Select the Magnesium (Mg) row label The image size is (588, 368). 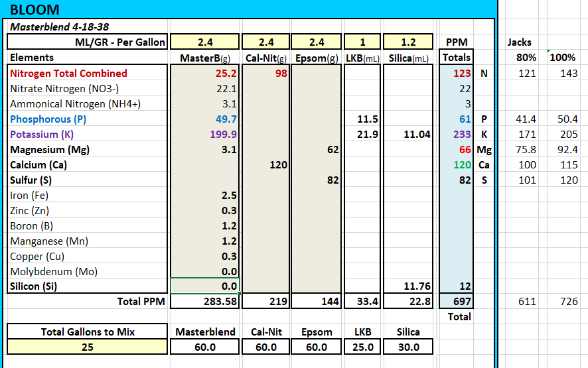pos(50,150)
